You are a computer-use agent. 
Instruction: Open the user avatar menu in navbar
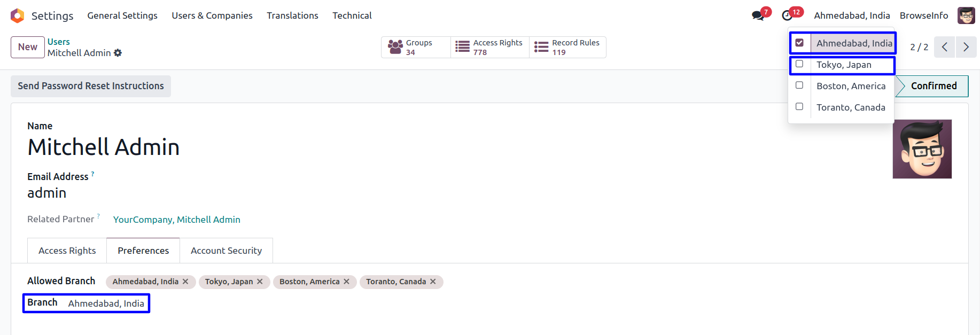pos(966,15)
